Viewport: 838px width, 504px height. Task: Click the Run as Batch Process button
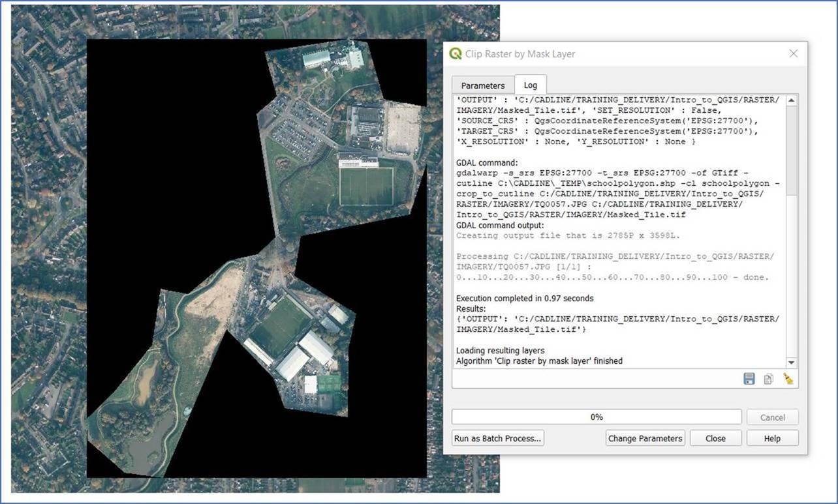(x=497, y=438)
